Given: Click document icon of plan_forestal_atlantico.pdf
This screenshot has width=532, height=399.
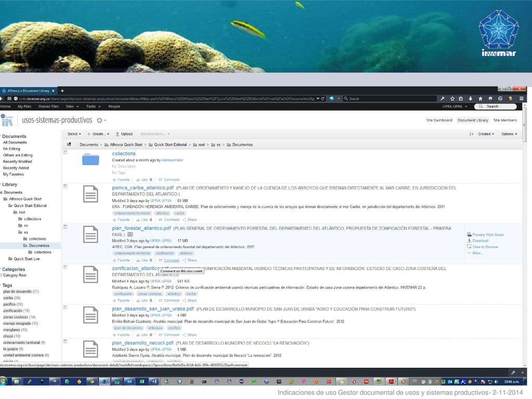Looking at the screenshot, I should 90,234.
